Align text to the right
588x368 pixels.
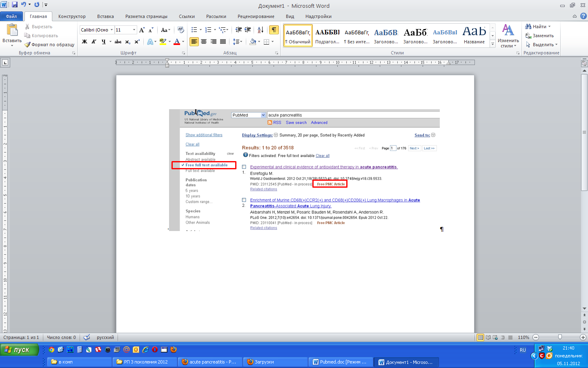[x=213, y=42]
